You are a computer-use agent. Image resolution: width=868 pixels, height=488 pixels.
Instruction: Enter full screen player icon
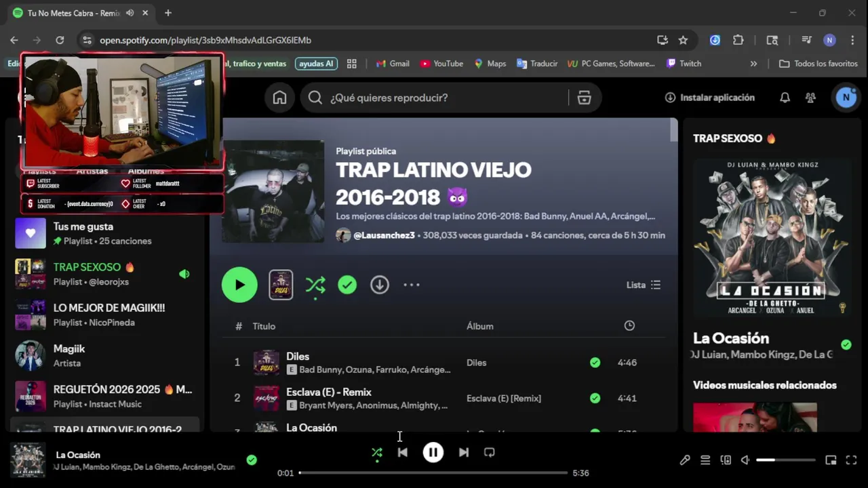point(852,460)
